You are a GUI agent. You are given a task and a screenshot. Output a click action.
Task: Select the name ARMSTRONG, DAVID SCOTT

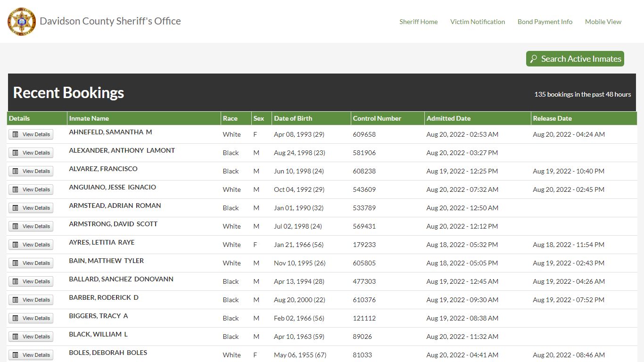pyautogui.click(x=113, y=224)
